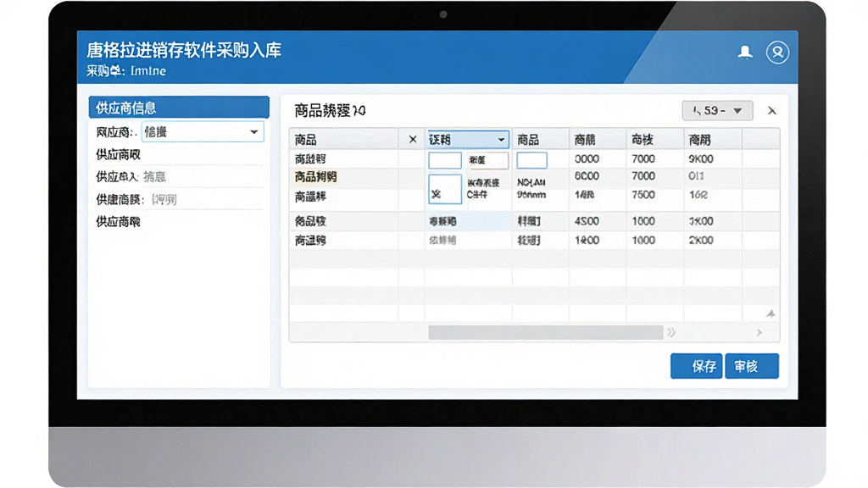Select the "1000" cell in the 2K00 row

[x=643, y=241]
